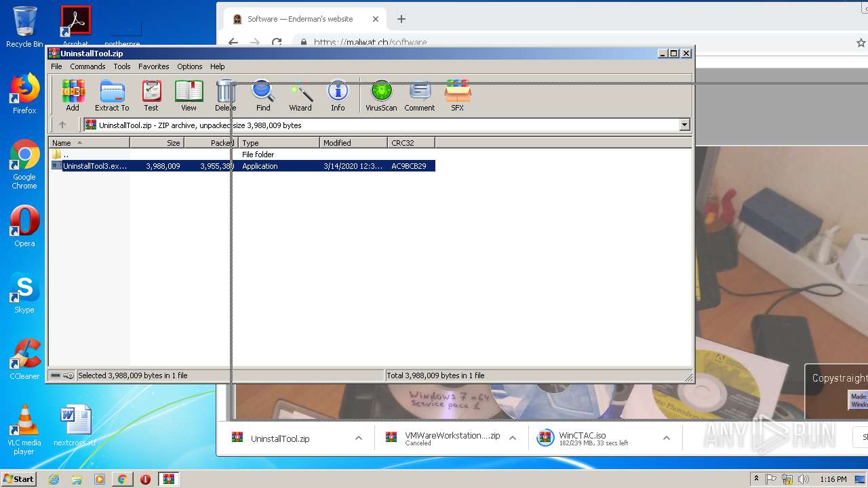Screen dimensions: 868x488
Task: Open VLC media player shortcut
Action: tap(24, 430)
